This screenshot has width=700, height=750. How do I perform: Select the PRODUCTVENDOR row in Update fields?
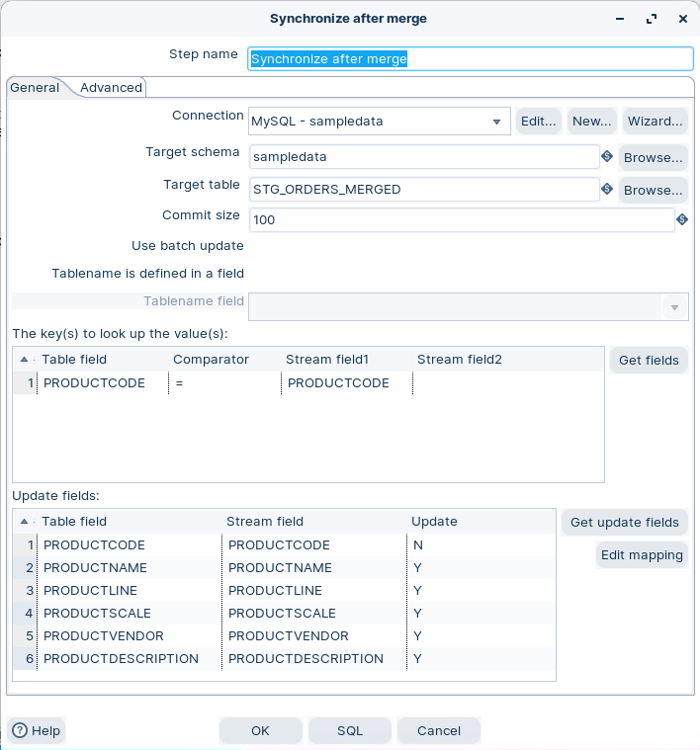coord(104,636)
